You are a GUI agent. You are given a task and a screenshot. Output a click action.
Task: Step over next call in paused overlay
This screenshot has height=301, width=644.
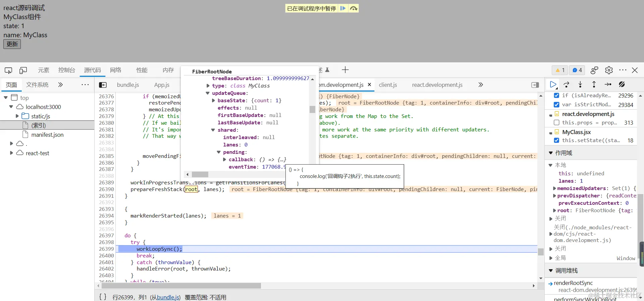[x=354, y=8]
